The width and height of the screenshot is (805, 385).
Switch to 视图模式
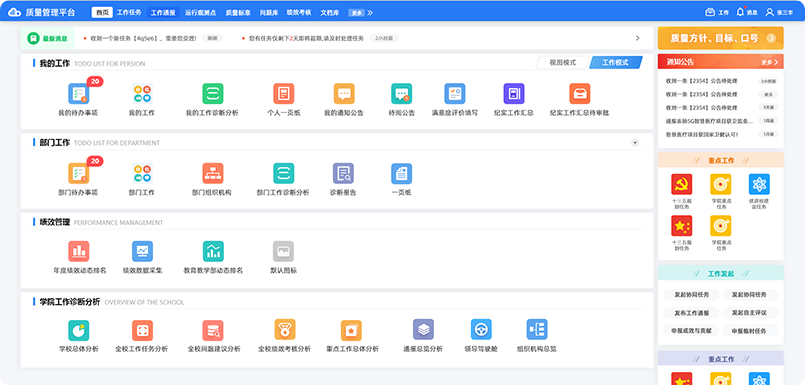click(x=562, y=63)
